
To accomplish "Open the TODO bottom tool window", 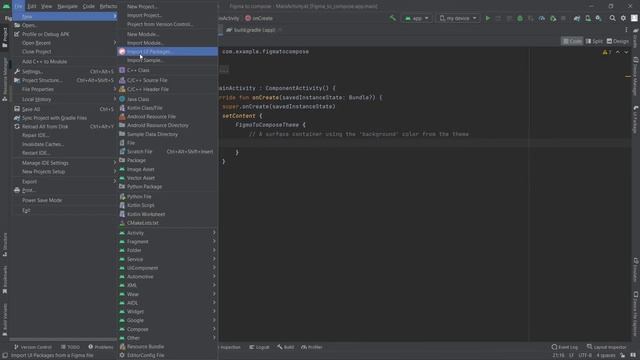I will pos(70,347).
